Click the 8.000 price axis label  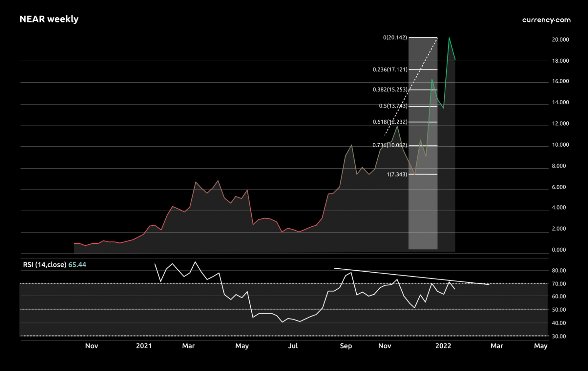(559, 166)
